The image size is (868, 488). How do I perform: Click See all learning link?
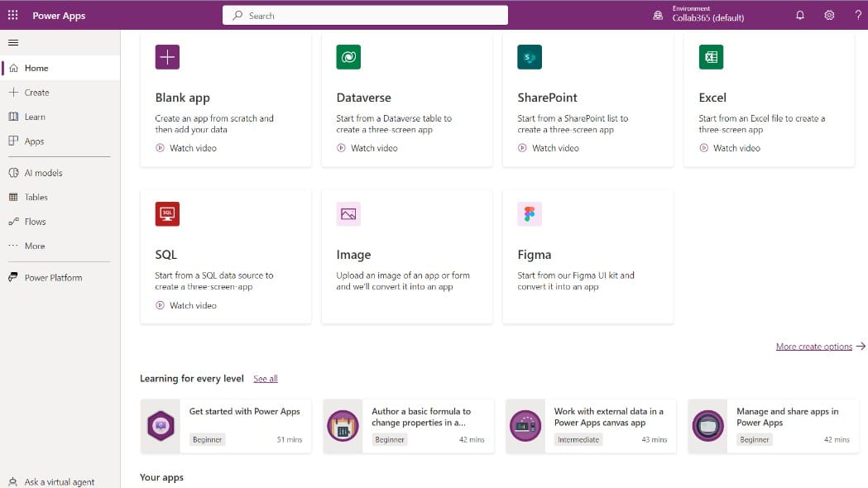[266, 379]
